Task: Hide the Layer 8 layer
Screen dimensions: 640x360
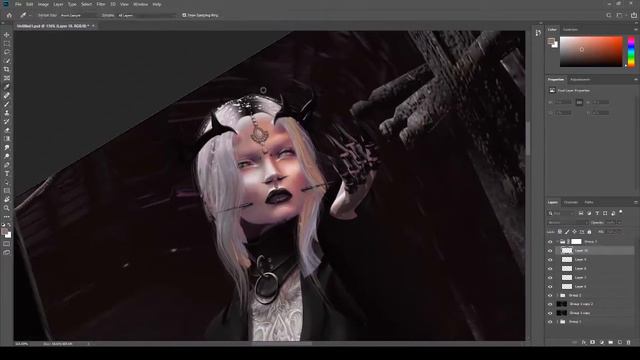Action: (550, 269)
